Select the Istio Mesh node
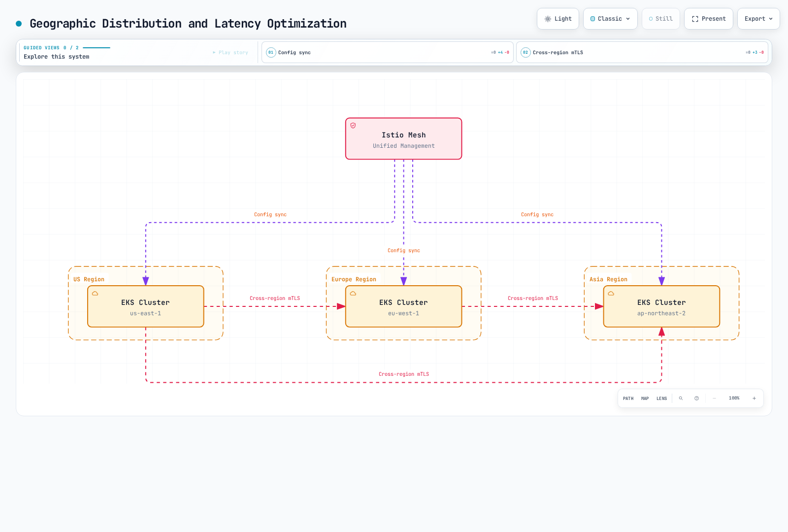This screenshot has width=788, height=532. [403, 138]
